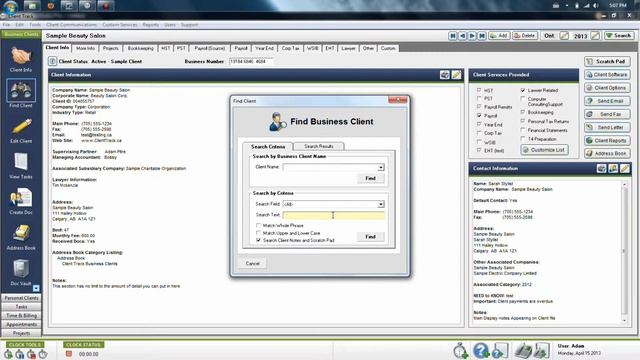The height and width of the screenshot is (360, 640).
Task: Open the Payroll (Source) tab
Action: [x=209, y=48]
